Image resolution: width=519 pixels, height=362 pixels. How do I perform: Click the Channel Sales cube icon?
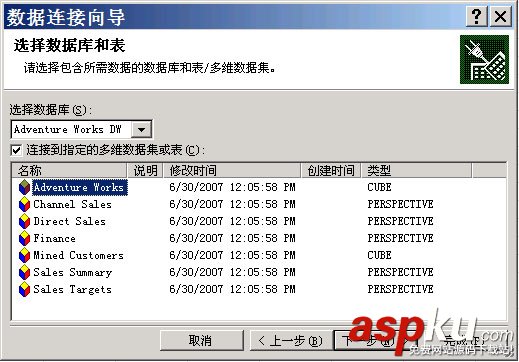click(x=24, y=204)
